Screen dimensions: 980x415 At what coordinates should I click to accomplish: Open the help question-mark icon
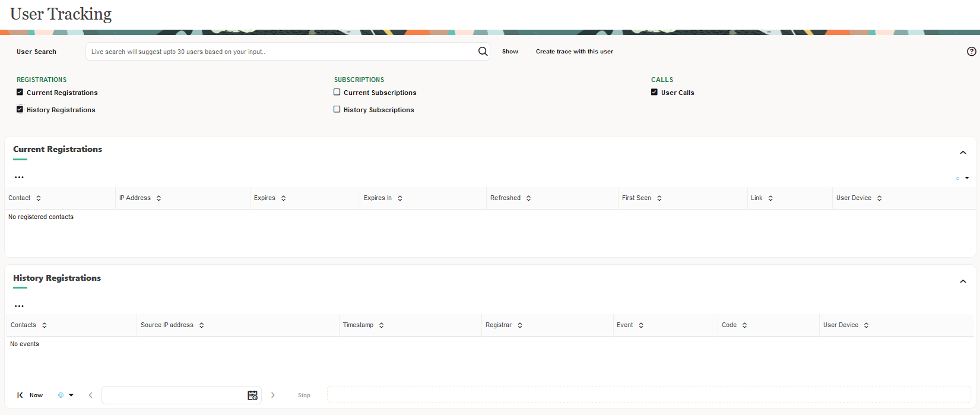[x=971, y=52]
